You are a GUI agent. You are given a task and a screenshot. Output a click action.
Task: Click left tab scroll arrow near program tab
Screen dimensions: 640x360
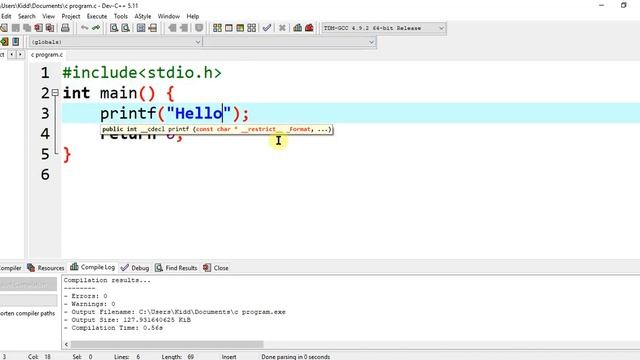coord(12,54)
